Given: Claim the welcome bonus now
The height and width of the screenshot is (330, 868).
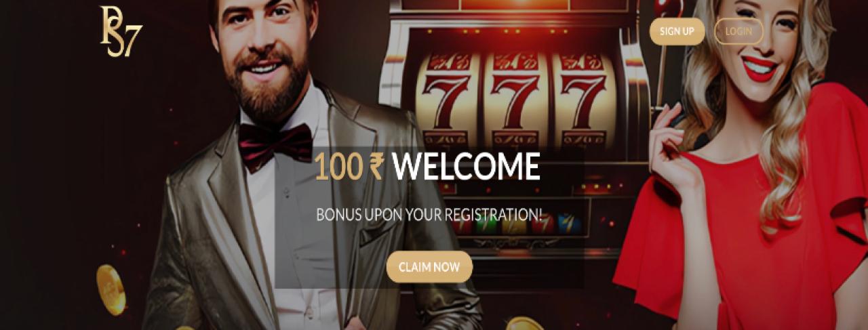Looking at the screenshot, I should pos(429,267).
